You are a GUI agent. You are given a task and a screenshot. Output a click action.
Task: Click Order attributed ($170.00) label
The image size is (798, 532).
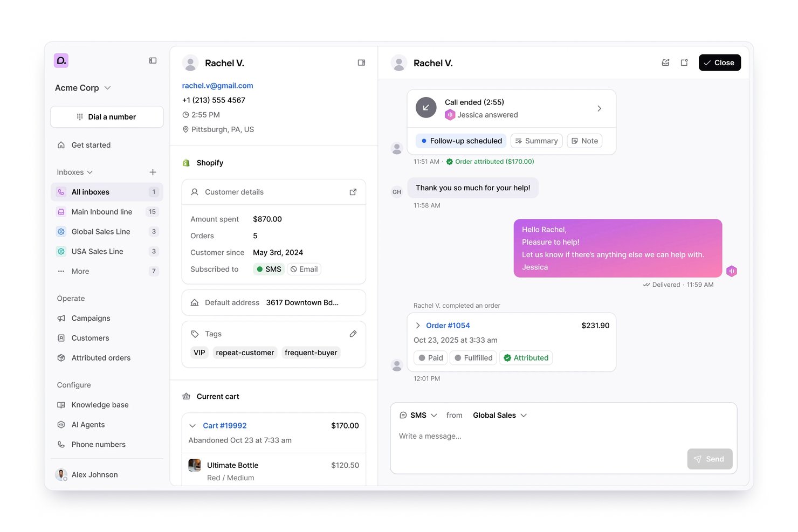490,162
